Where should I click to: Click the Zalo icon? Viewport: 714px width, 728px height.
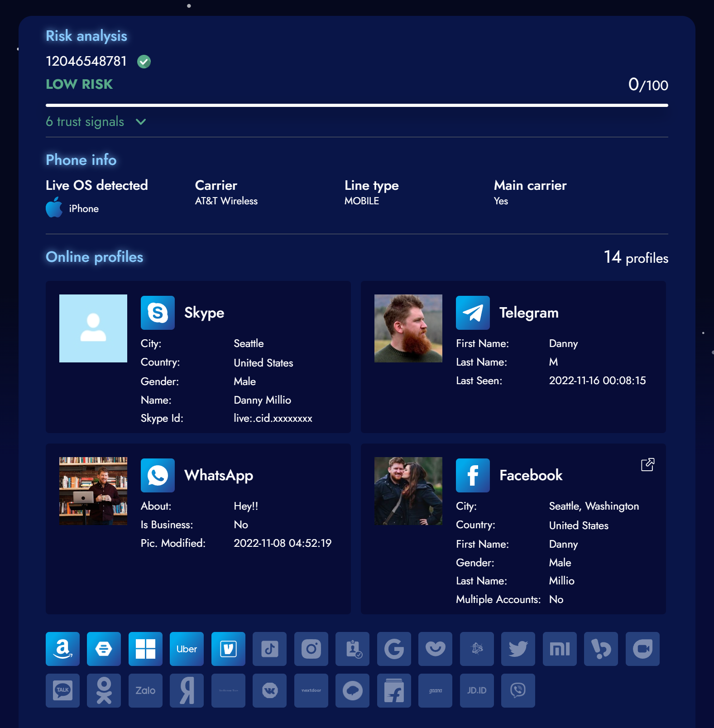coord(145,690)
